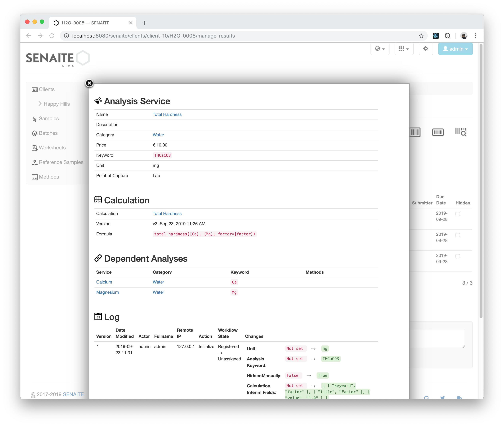This screenshot has height=426, width=504.
Task: Click the Clients sidebar menu item
Action: [x=46, y=89]
